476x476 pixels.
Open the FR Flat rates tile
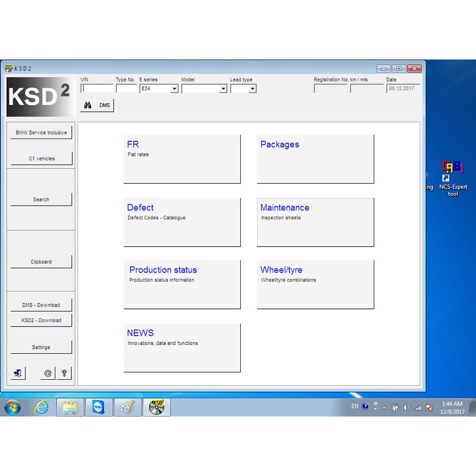pos(182,159)
